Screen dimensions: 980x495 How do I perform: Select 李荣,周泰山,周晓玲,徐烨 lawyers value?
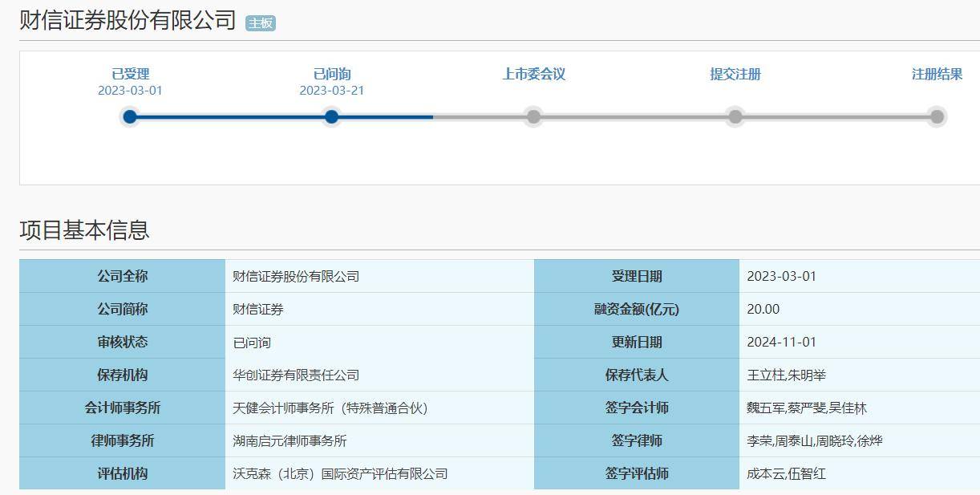click(814, 440)
